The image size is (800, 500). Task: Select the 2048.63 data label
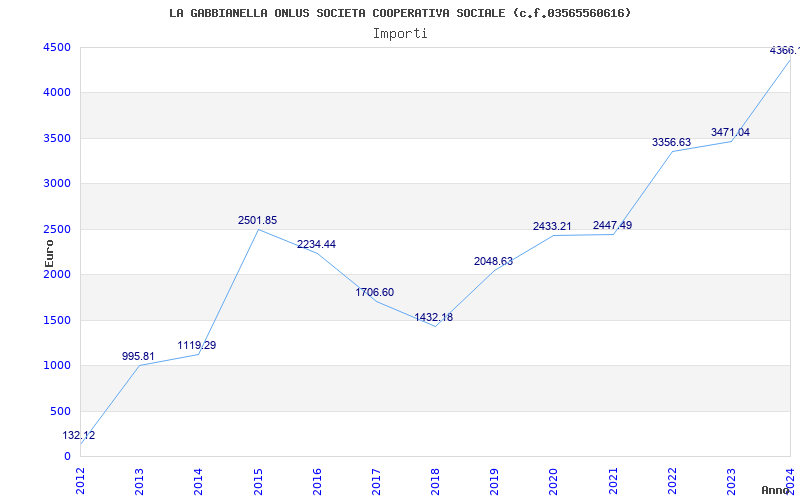[x=493, y=261]
